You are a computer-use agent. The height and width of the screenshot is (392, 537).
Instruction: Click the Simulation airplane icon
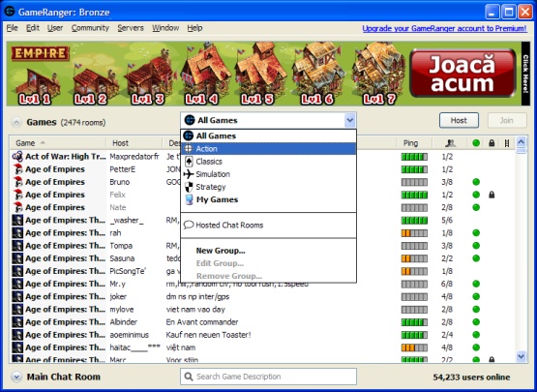tap(189, 174)
